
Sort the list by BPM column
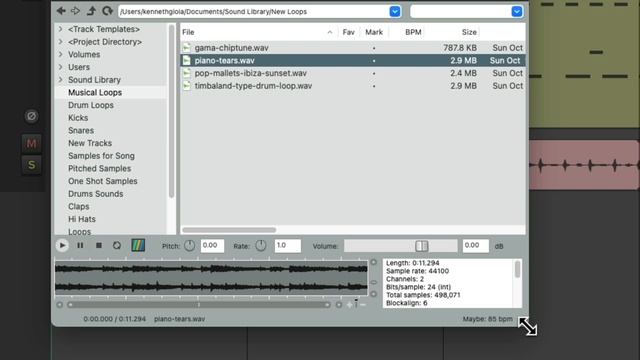413,32
